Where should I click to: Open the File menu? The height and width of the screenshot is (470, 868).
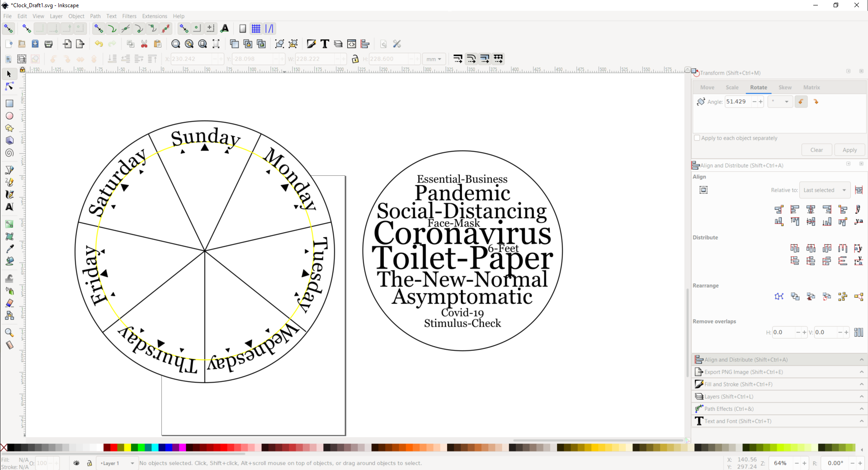[x=7, y=16]
